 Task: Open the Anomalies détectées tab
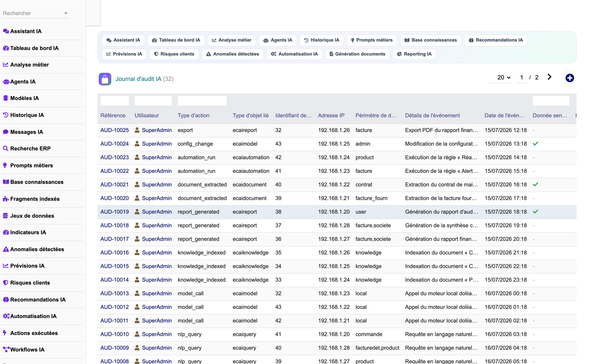(x=232, y=54)
